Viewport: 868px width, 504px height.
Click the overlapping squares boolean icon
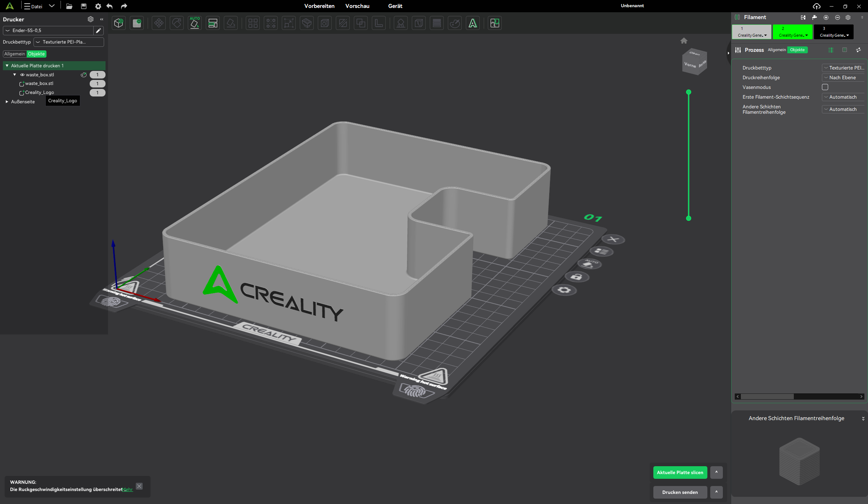pyautogui.click(x=361, y=23)
